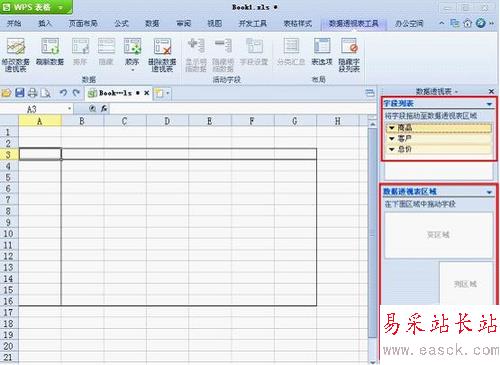Click the fx insert function icon
Image resolution: width=500 pixels, height=365 pixels.
(x=104, y=109)
